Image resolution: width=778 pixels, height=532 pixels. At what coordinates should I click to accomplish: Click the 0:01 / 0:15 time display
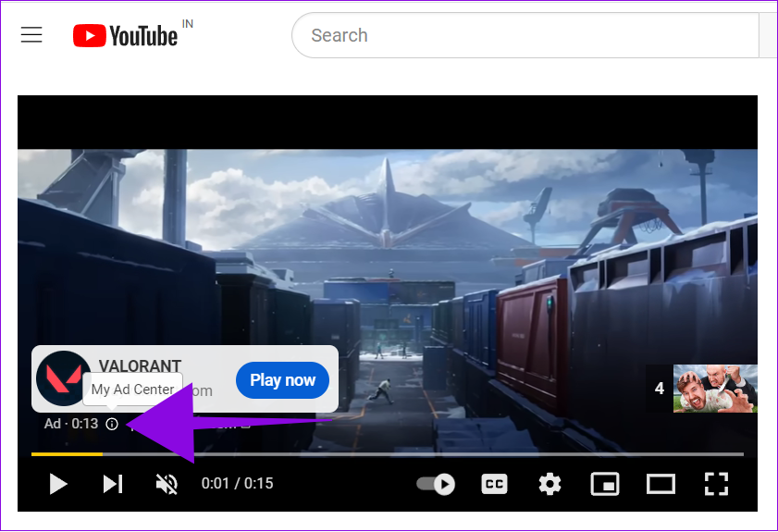pos(237,483)
